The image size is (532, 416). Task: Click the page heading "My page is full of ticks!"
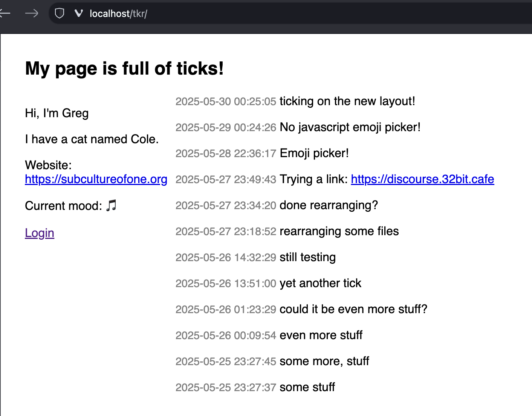coord(124,69)
